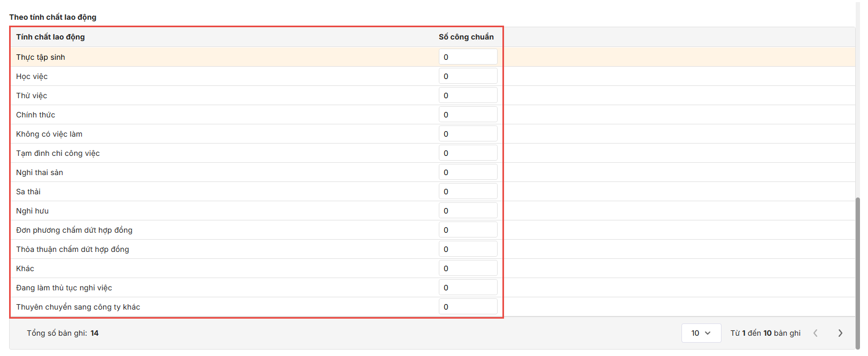
Task: Select input for Đang làm thủ tục nghỉ việc
Action: tap(468, 288)
